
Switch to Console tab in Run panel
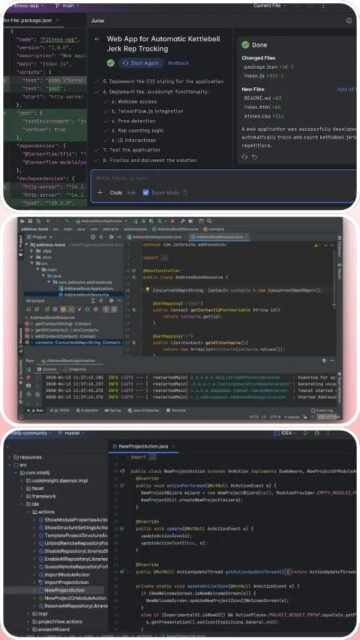48,369
